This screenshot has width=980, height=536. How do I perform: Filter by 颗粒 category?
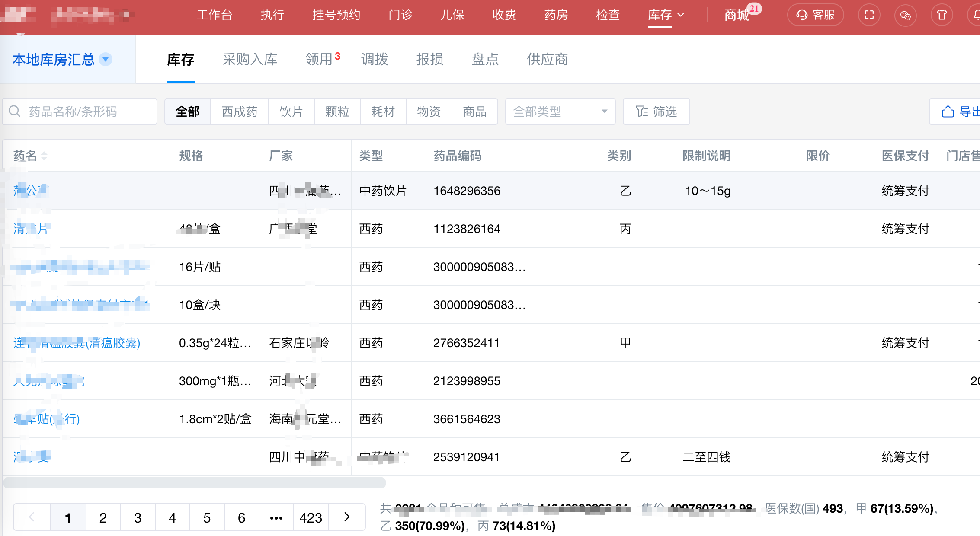coord(337,112)
